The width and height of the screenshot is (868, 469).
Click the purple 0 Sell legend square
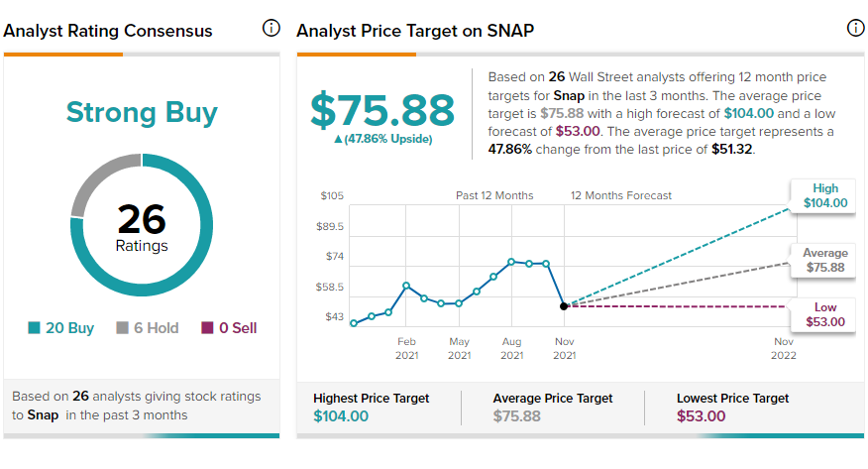(207, 328)
